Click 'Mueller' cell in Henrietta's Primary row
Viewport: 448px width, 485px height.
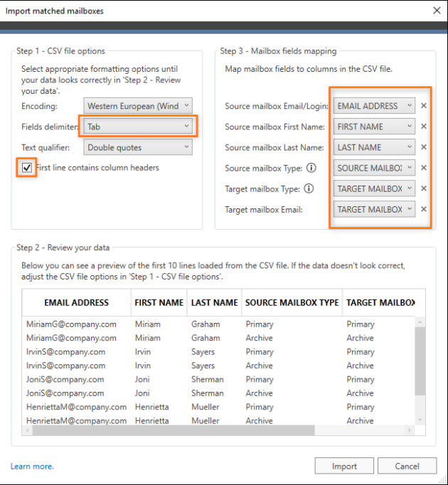(205, 407)
